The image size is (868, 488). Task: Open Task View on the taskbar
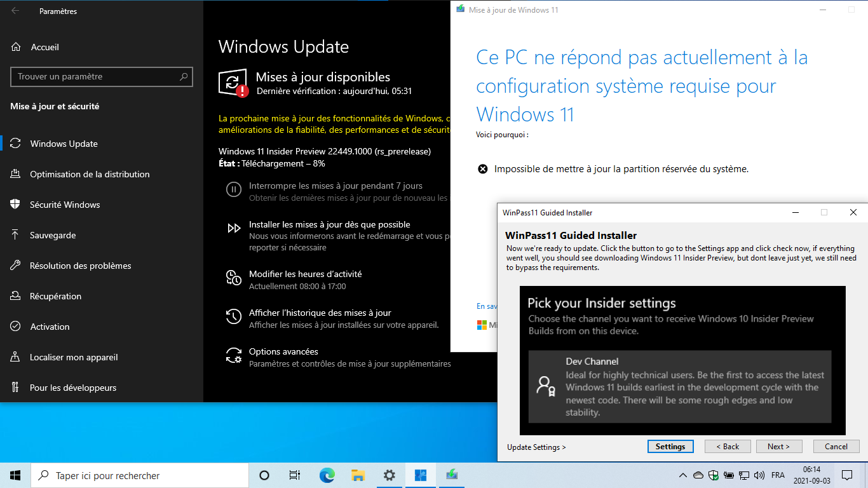tap(295, 475)
